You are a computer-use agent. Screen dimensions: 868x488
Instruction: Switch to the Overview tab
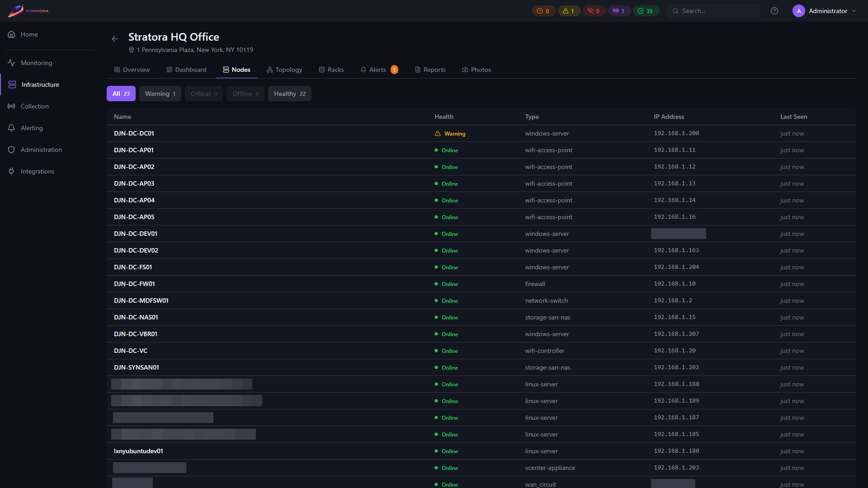(132, 70)
